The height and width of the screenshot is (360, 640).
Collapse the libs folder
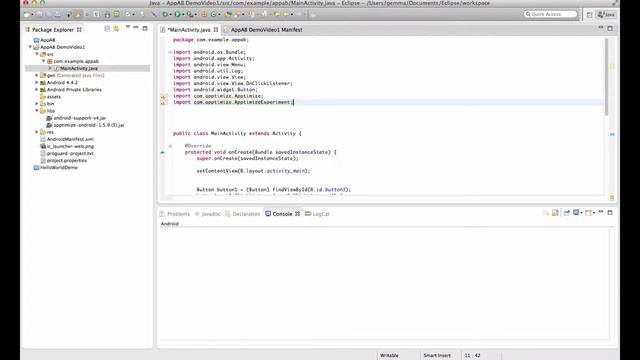pos(37,111)
